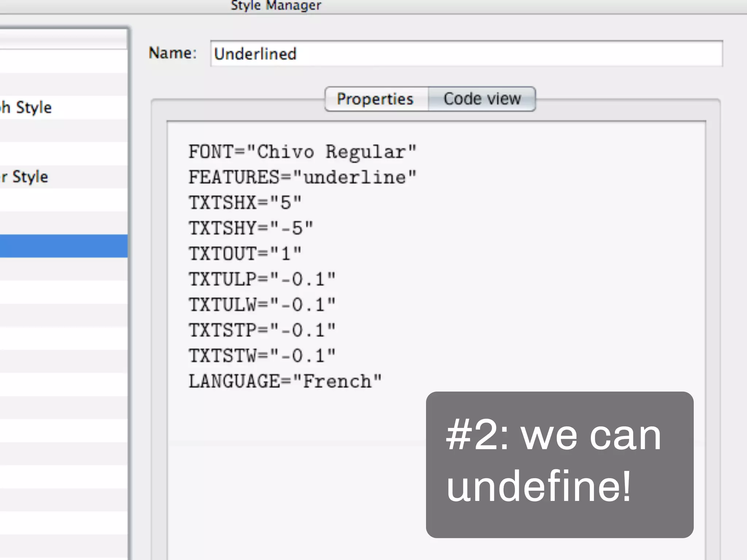This screenshot has width=747, height=560.
Task: Click the TXTSTW="-0.1" code line
Action: (x=262, y=356)
